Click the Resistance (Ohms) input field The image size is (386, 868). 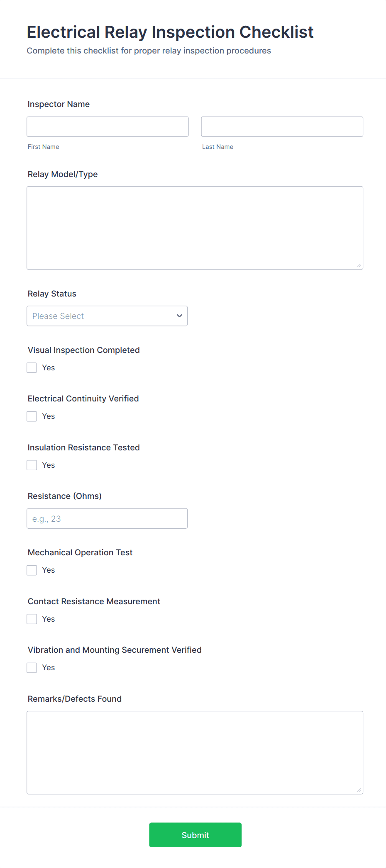click(107, 518)
